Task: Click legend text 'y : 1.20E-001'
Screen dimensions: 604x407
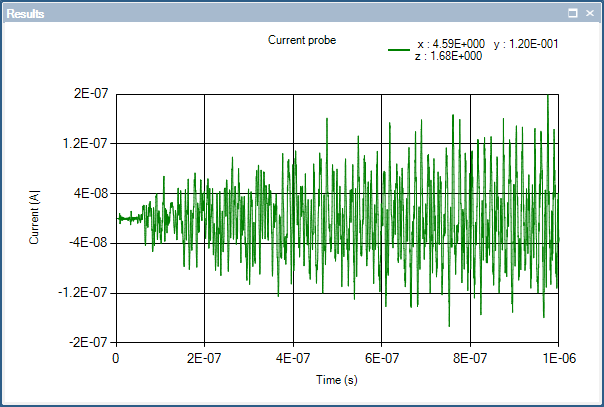Action: [x=526, y=44]
